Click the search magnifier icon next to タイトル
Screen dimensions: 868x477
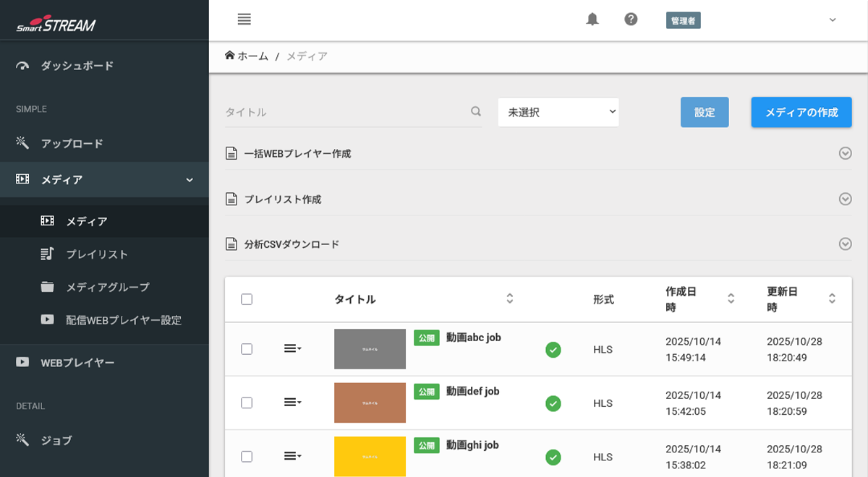(475, 112)
